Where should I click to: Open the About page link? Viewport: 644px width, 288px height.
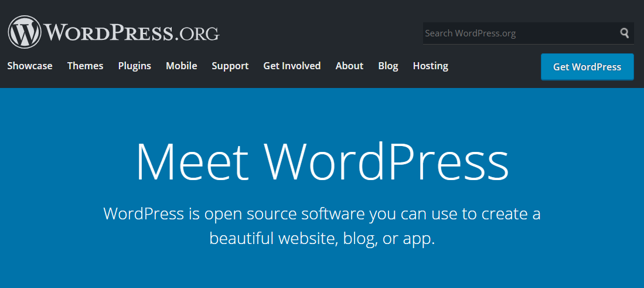(349, 66)
